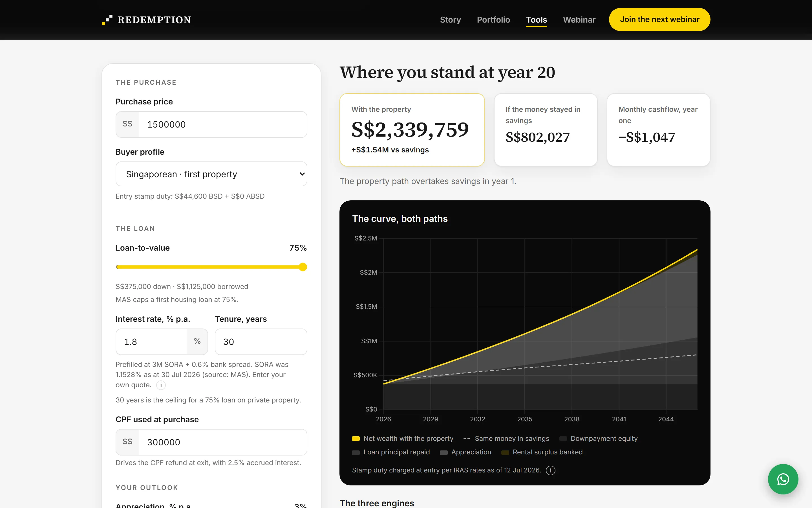Image resolution: width=812 pixels, height=508 pixels.
Task: Click the '+S$1.54M vs savings' text
Action: point(390,150)
